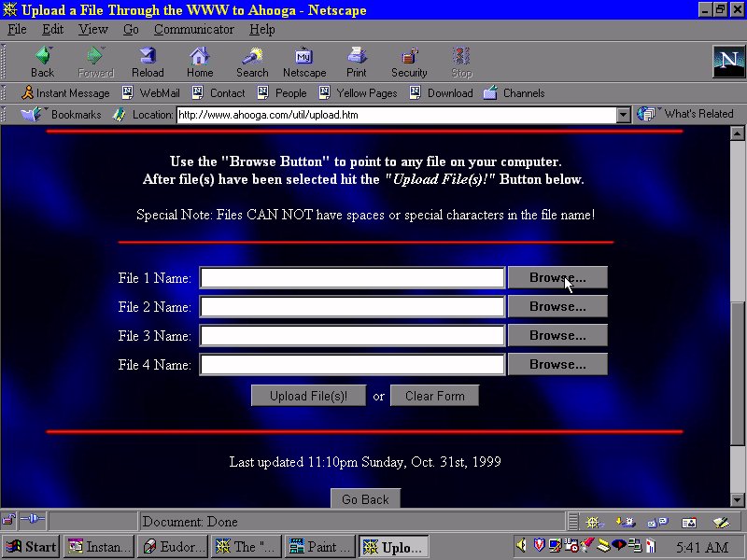The height and width of the screenshot is (560, 747).
Task: Print the page using Print icon
Action: [356, 62]
